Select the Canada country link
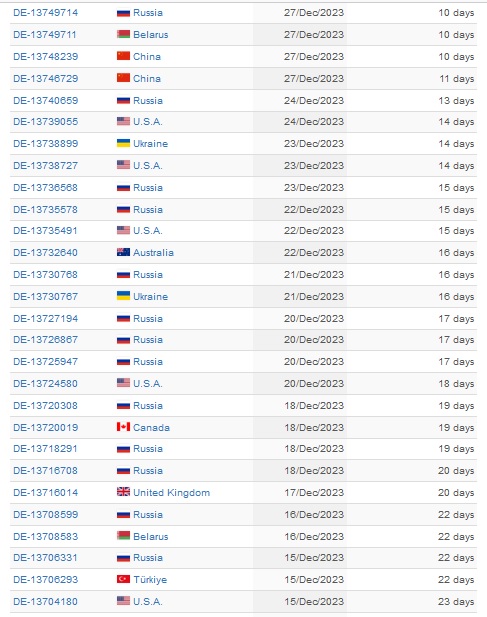Viewport: 487px width, 617px height. [x=151, y=427]
